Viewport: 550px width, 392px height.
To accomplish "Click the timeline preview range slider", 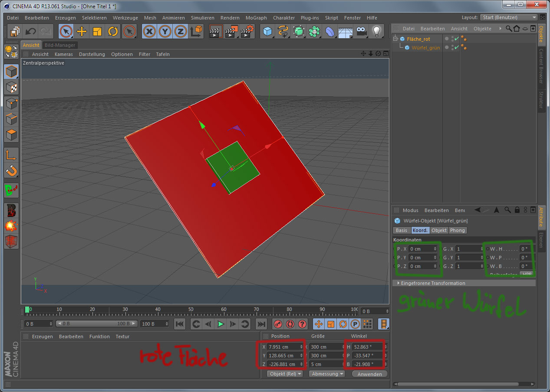I will point(97,324).
